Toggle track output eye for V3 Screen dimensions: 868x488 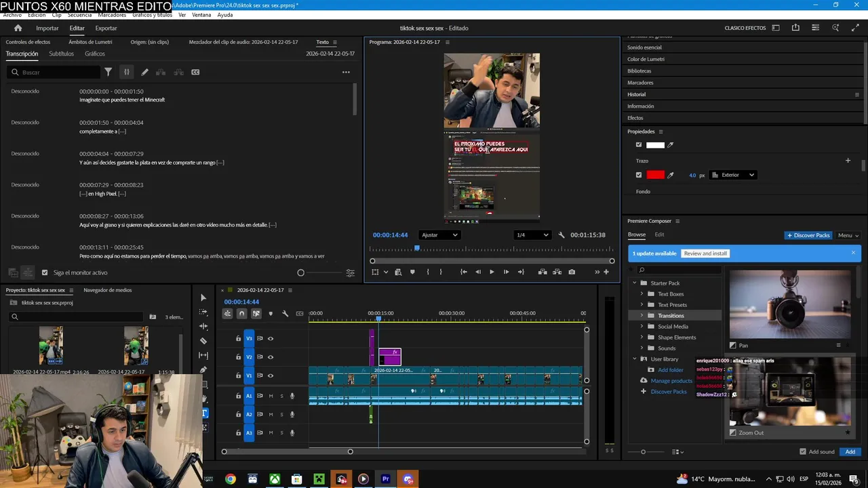point(271,338)
